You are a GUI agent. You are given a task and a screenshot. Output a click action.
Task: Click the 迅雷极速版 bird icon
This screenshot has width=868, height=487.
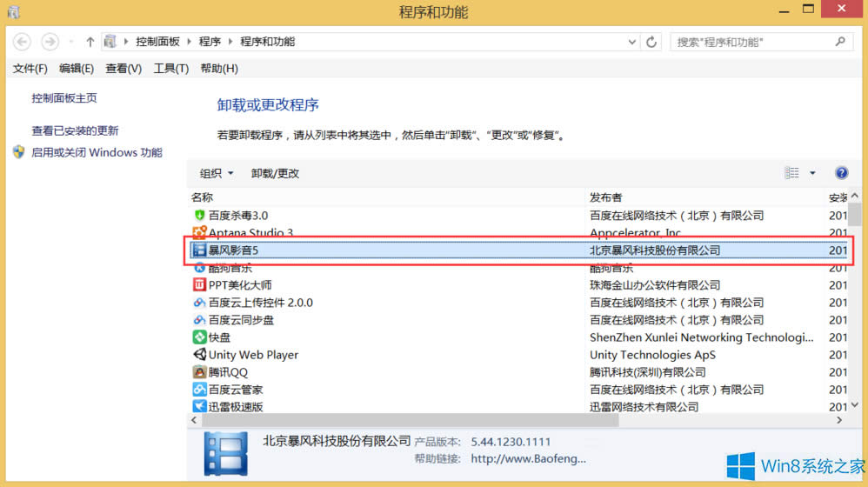tap(199, 406)
